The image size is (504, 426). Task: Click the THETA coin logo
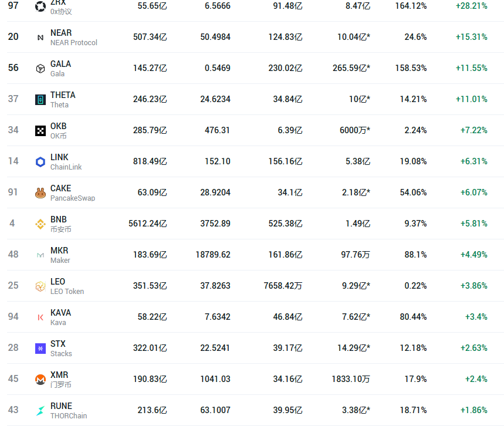click(40, 100)
